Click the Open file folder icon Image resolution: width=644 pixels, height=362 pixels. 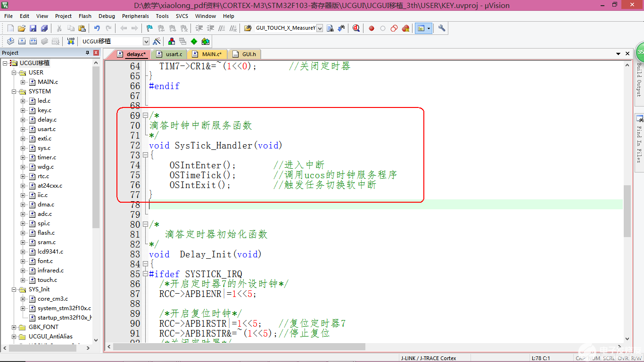22,28
